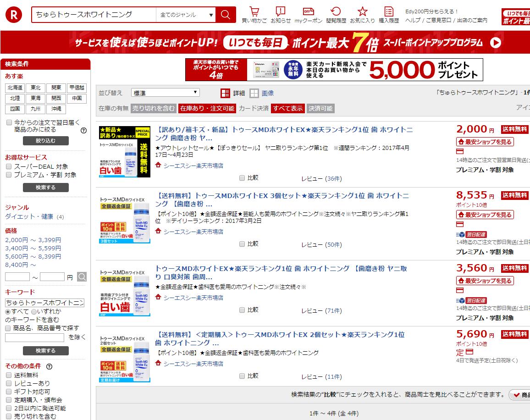Open the 全てのジャンル genre dropdown
530x420 pixels.
(186, 15)
